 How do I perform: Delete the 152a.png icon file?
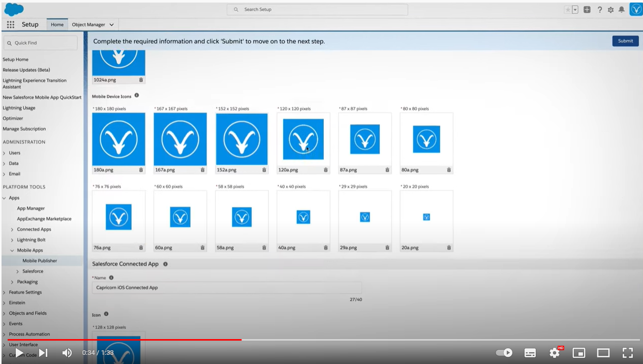pyautogui.click(x=264, y=170)
